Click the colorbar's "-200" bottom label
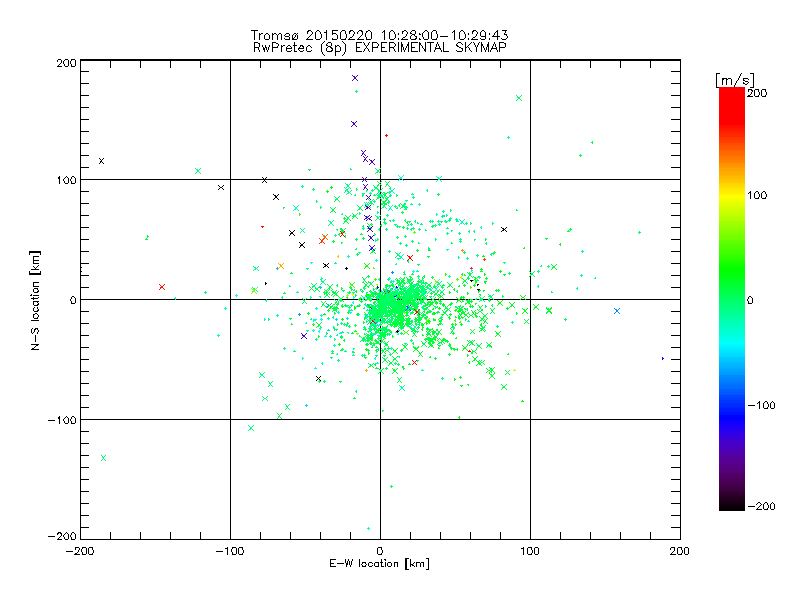The height and width of the screenshot is (600, 800). click(761, 506)
